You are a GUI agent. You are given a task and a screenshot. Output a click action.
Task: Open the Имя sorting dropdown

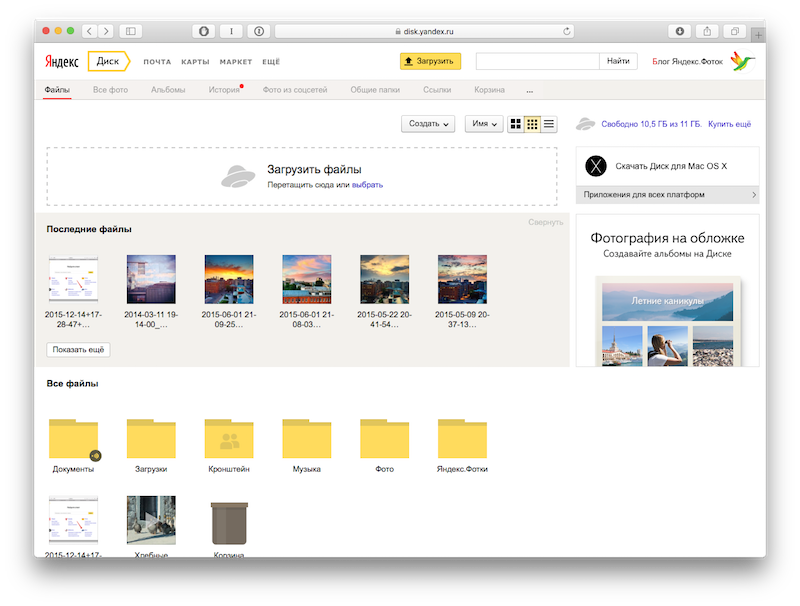481,123
